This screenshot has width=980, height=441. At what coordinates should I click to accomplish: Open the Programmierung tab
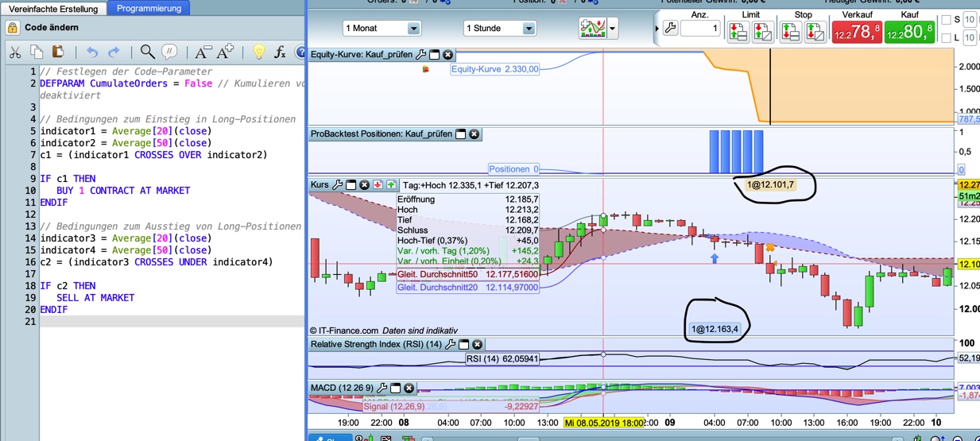(149, 8)
